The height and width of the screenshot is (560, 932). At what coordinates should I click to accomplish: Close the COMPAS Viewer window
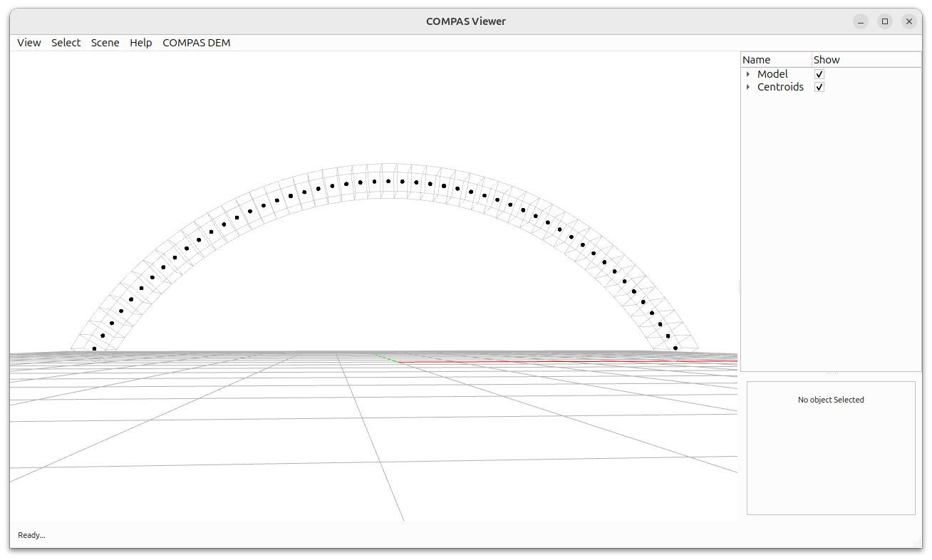[909, 21]
